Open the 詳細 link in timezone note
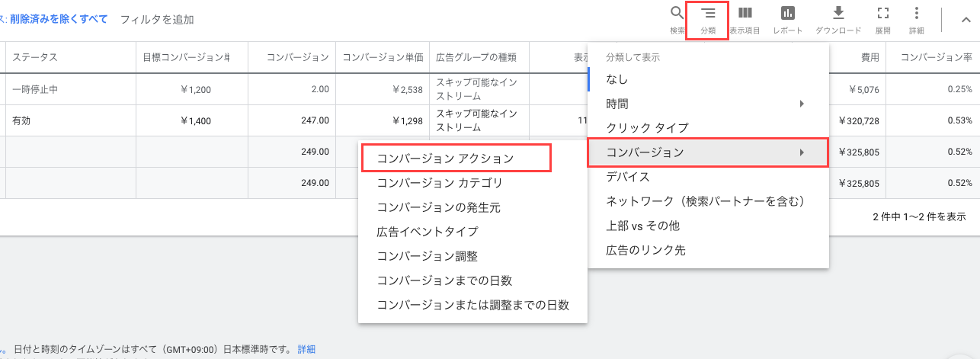The image size is (980, 359). point(306,350)
